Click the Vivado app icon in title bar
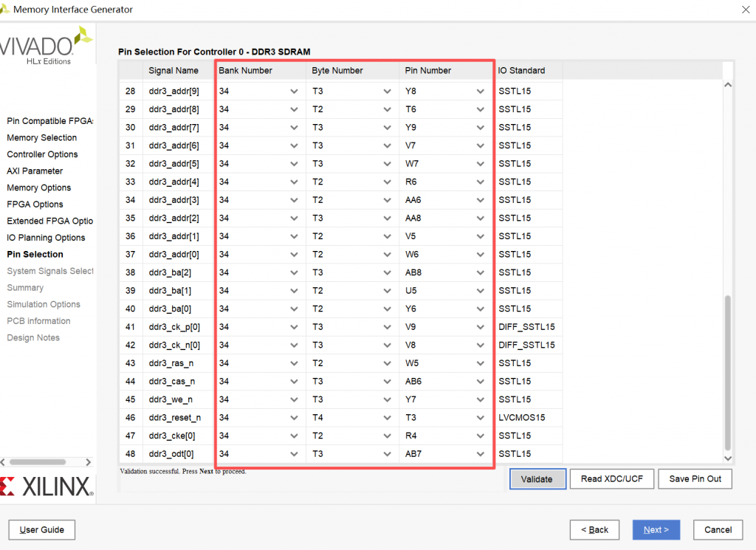This screenshot has width=756, height=550. click(x=6, y=10)
